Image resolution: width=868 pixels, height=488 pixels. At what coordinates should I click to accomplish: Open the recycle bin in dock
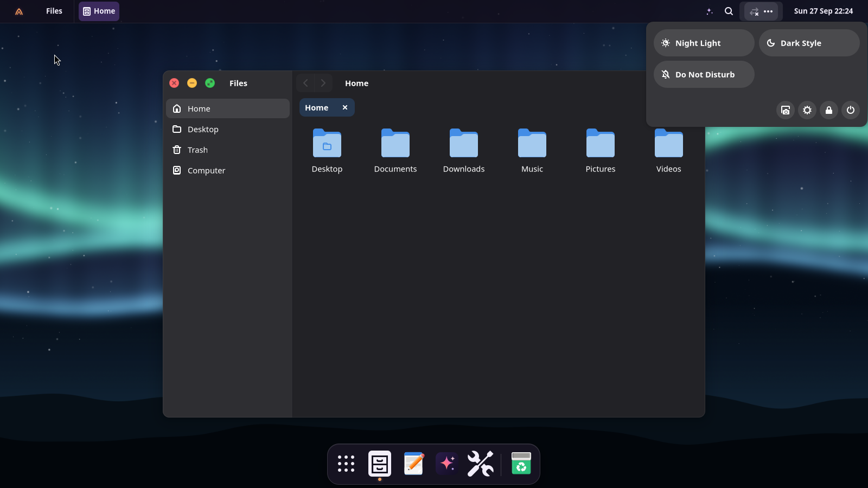pyautogui.click(x=521, y=464)
